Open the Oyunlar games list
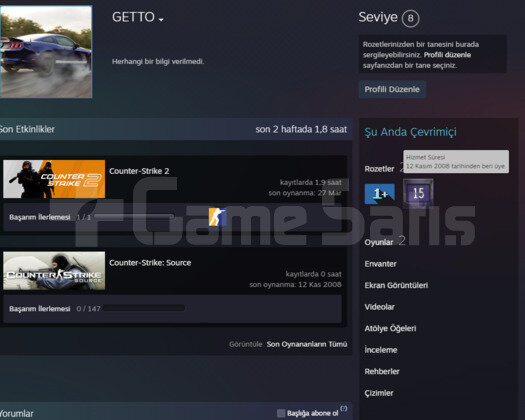 [x=379, y=242]
